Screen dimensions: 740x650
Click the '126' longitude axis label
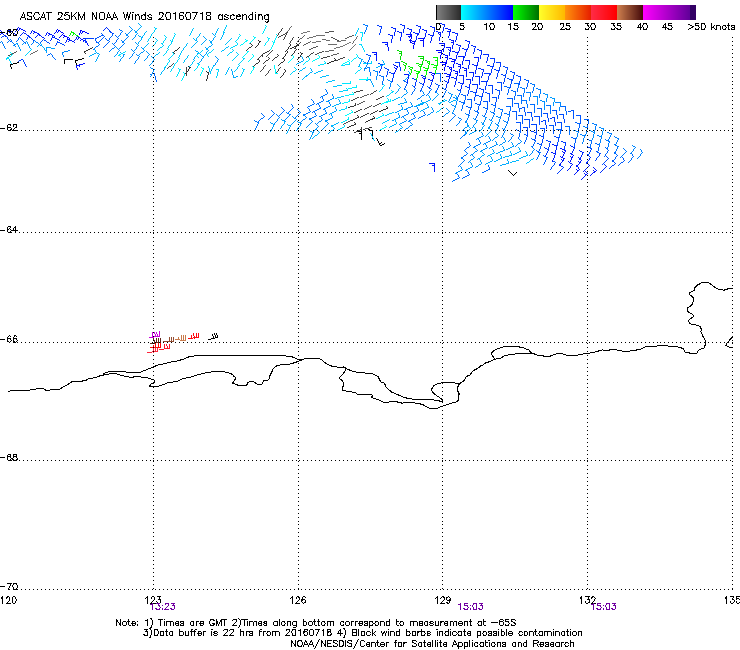click(x=298, y=600)
